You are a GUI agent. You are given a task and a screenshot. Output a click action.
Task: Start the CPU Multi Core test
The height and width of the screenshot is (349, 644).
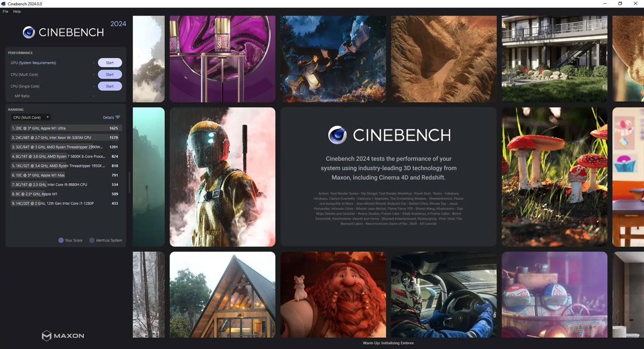pos(109,75)
